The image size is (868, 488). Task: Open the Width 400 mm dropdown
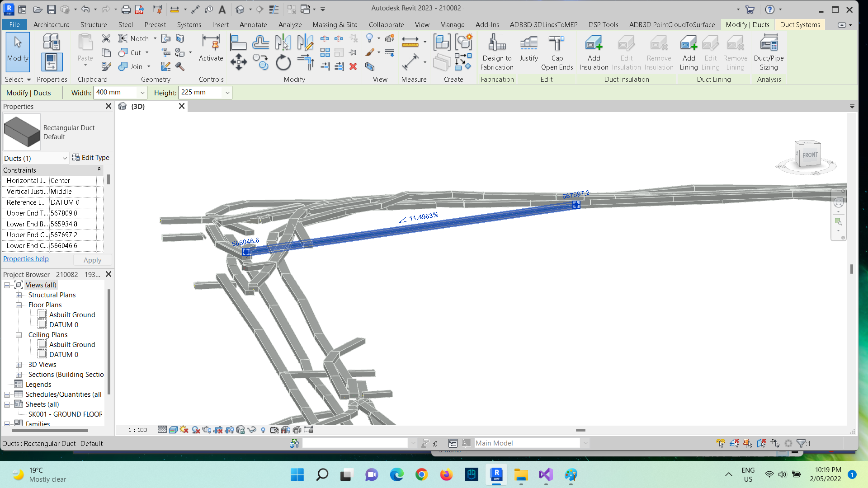pos(142,93)
